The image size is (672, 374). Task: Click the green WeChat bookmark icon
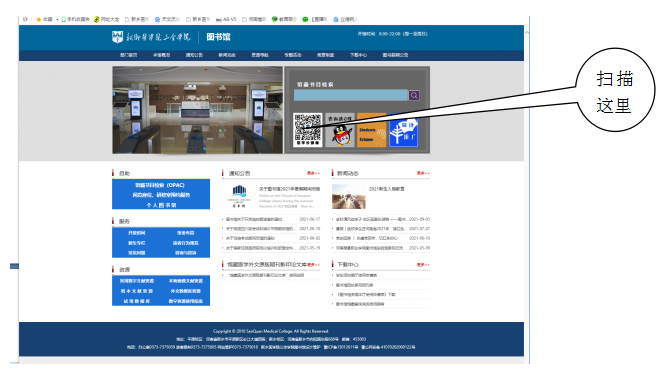[x=305, y=19]
